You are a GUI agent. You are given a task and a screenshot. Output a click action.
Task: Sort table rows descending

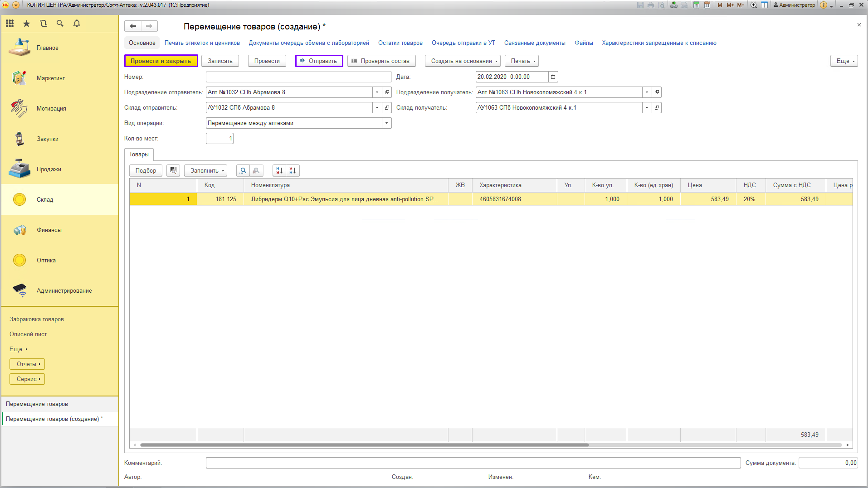(x=293, y=170)
